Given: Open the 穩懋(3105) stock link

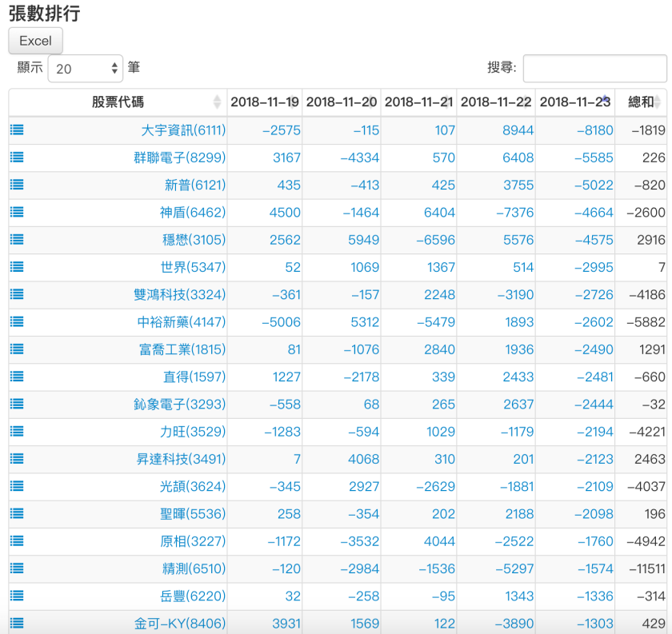Looking at the screenshot, I should [194, 239].
